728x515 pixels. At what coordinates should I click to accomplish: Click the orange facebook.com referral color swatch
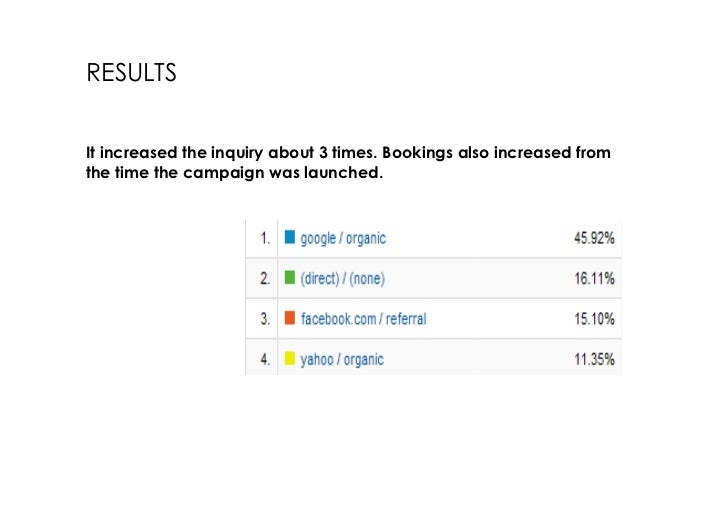coord(290,318)
